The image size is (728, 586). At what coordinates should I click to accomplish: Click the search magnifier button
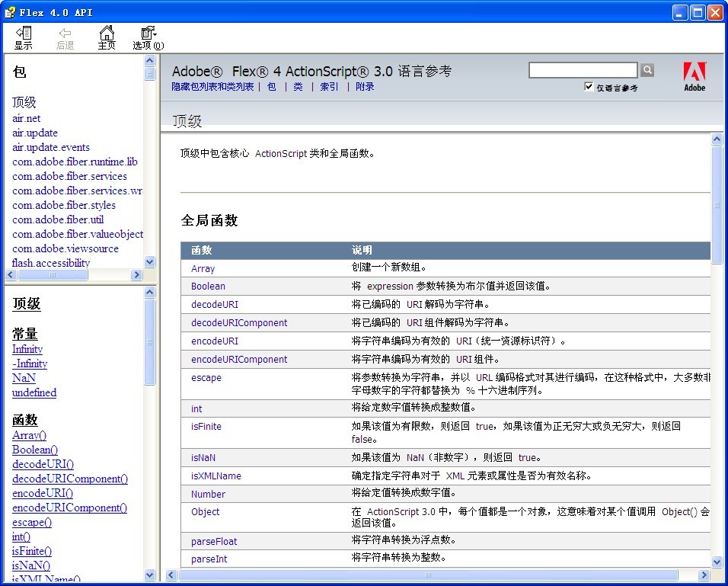coord(647,70)
